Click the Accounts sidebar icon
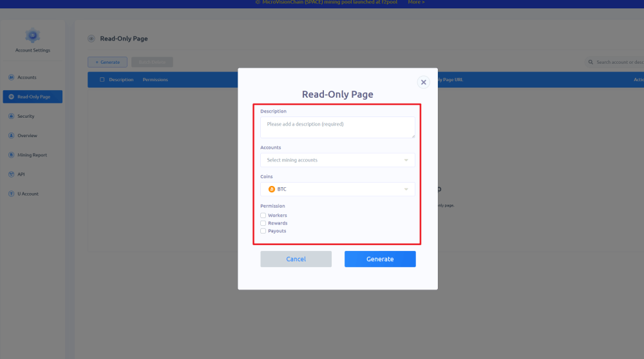The image size is (644, 359). point(12,77)
